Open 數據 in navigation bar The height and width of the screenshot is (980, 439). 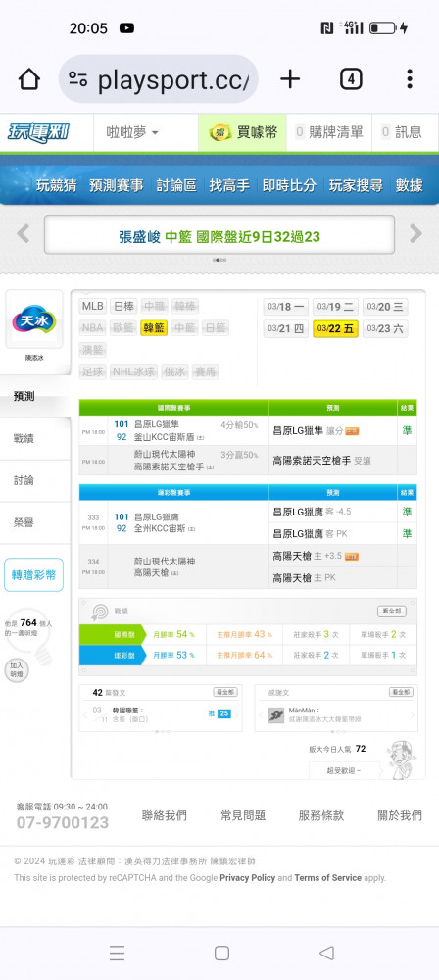pos(409,185)
